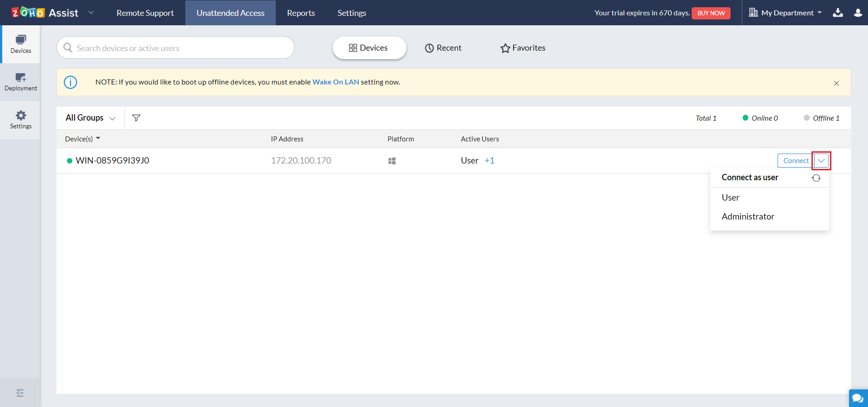Open the My Department dropdown
This screenshot has height=407, width=868.
tap(786, 13)
